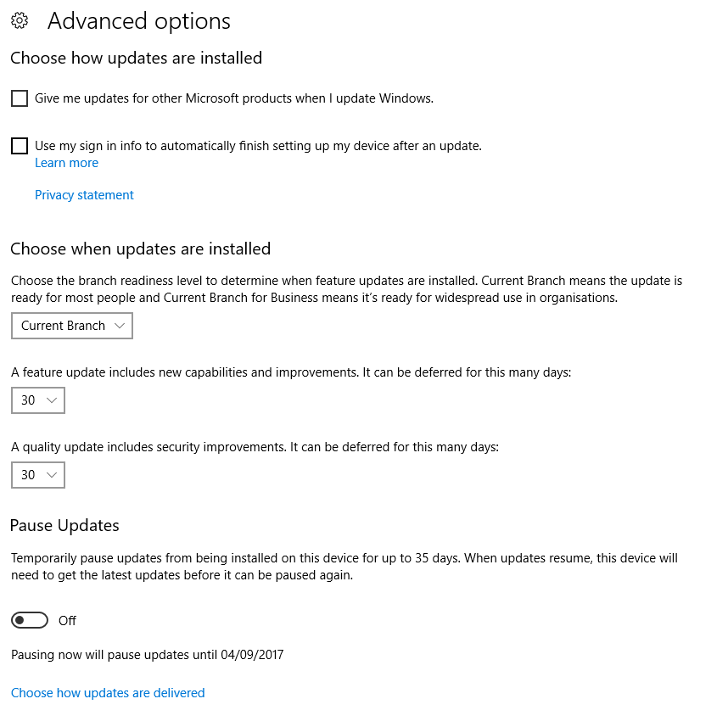The image size is (728, 710).
Task: Click the Off label beside the toggle
Action: tap(68, 621)
